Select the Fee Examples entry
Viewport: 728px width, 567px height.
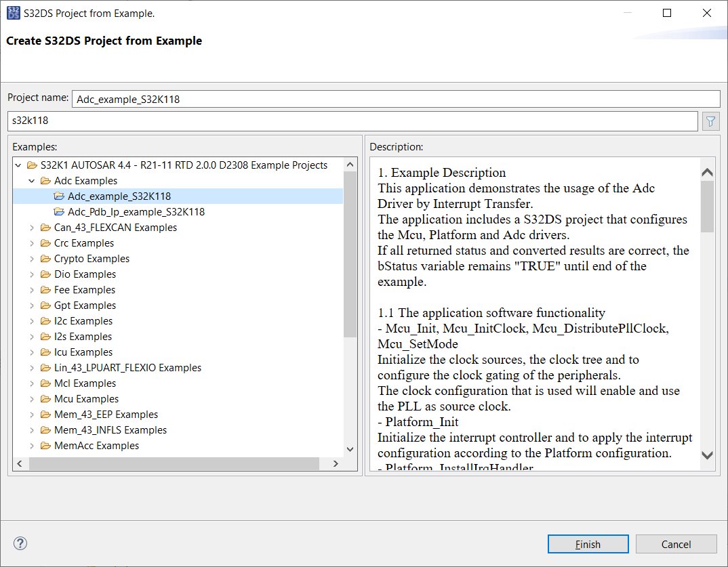(x=85, y=289)
